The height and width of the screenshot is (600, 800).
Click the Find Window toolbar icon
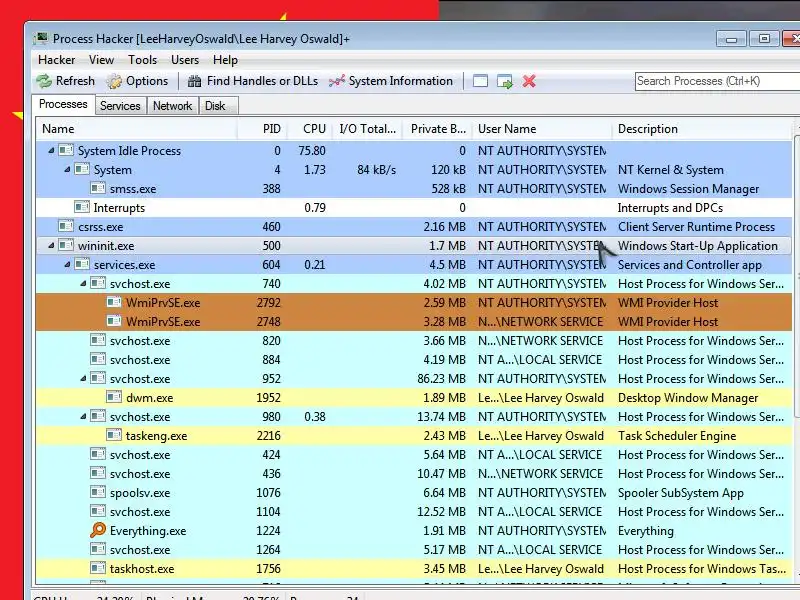click(x=480, y=81)
